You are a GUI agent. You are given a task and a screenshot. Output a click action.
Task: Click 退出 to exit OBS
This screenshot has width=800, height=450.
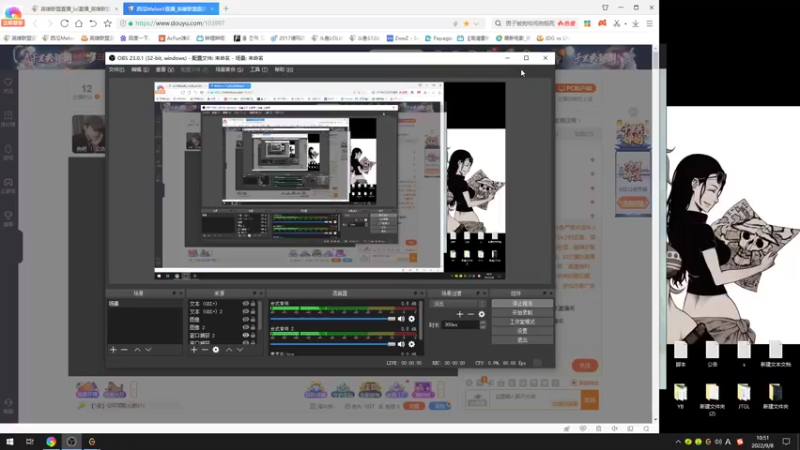522,340
